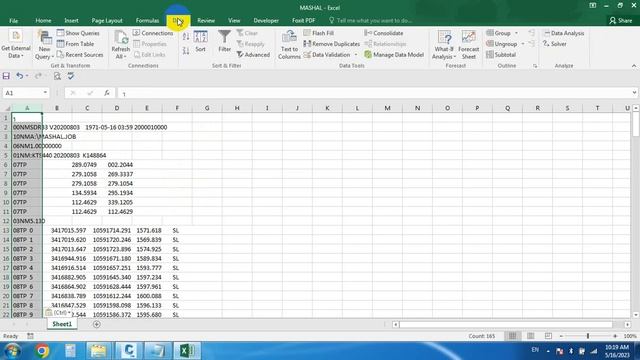Click Remove Duplicates

click(332, 44)
